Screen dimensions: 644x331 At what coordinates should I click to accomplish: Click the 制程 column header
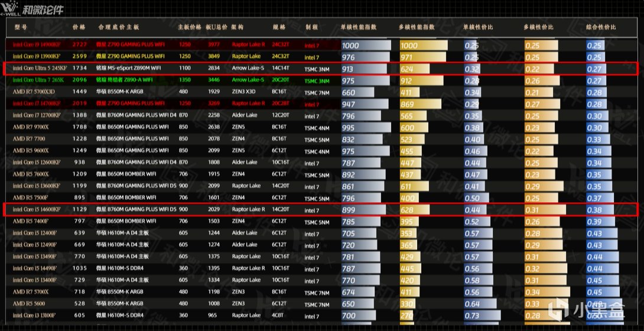pyautogui.click(x=312, y=27)
